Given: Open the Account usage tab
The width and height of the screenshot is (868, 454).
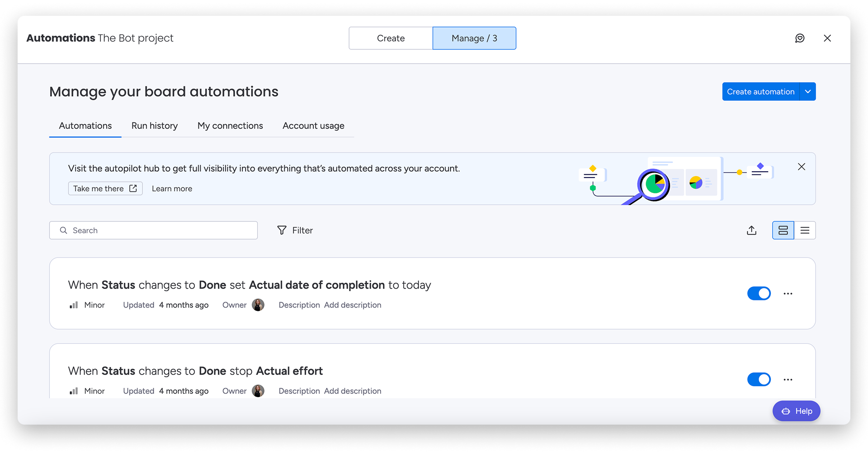Looking at the screenshot, I should coord(313,126).
